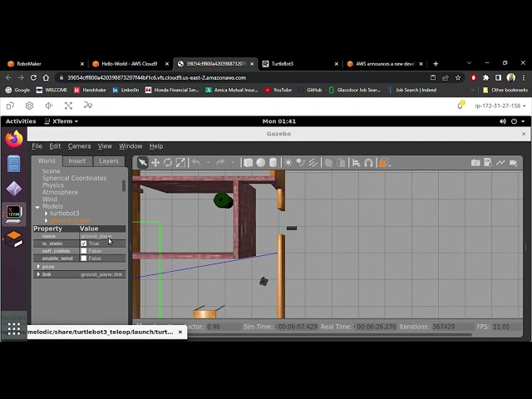Select Scene in the world tree
The height and width of the screenshot is (399, 532).
click(x=52, y=171)
